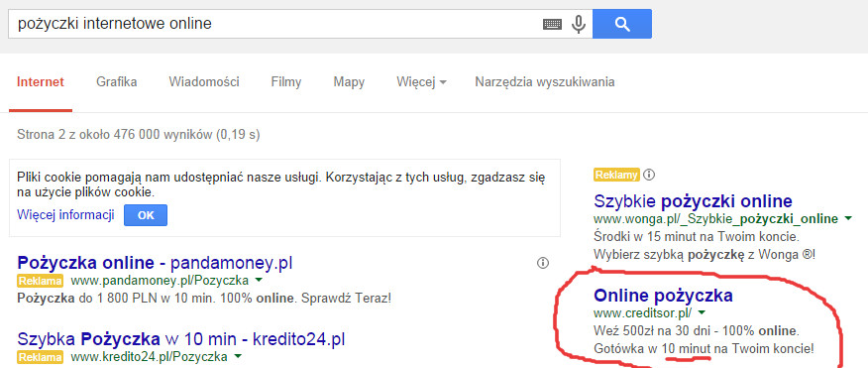Click the results count text Strona 2
Viewport: 868px width, 368px height.
tap(139, 134)
